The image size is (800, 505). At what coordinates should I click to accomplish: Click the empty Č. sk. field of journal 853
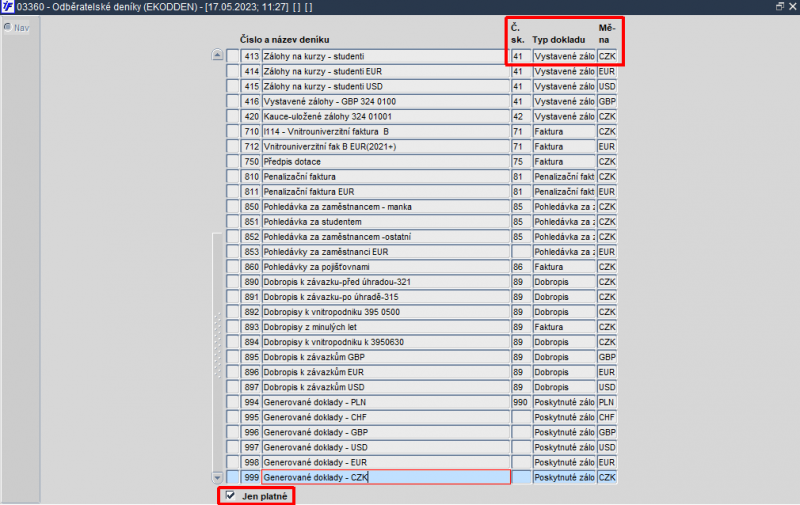click(x=520, y=252)
